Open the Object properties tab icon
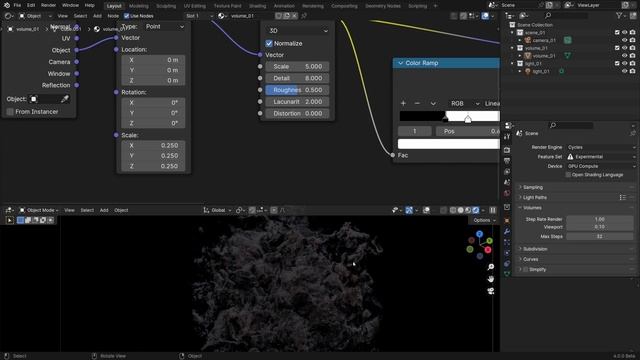Viewport: 640px width, 360px height. click(507, 221)
